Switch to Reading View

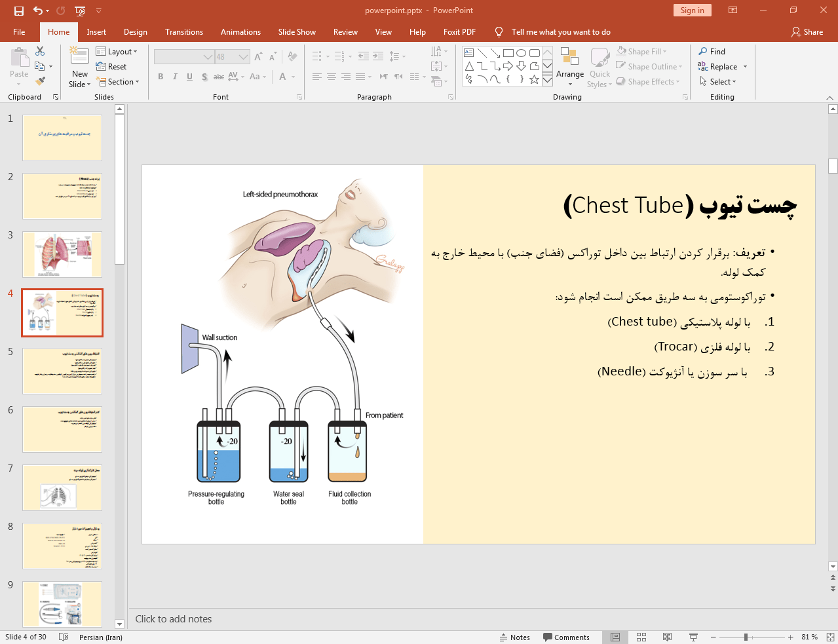[x=667, y=637]
